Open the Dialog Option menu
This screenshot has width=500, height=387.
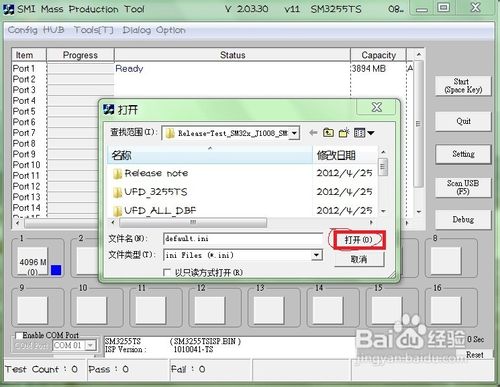point(154,30)
